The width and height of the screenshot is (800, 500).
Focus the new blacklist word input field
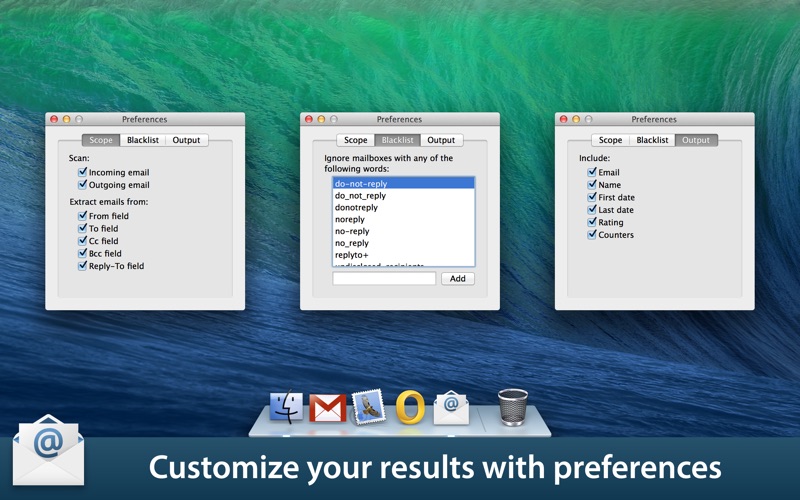[384, 279]
